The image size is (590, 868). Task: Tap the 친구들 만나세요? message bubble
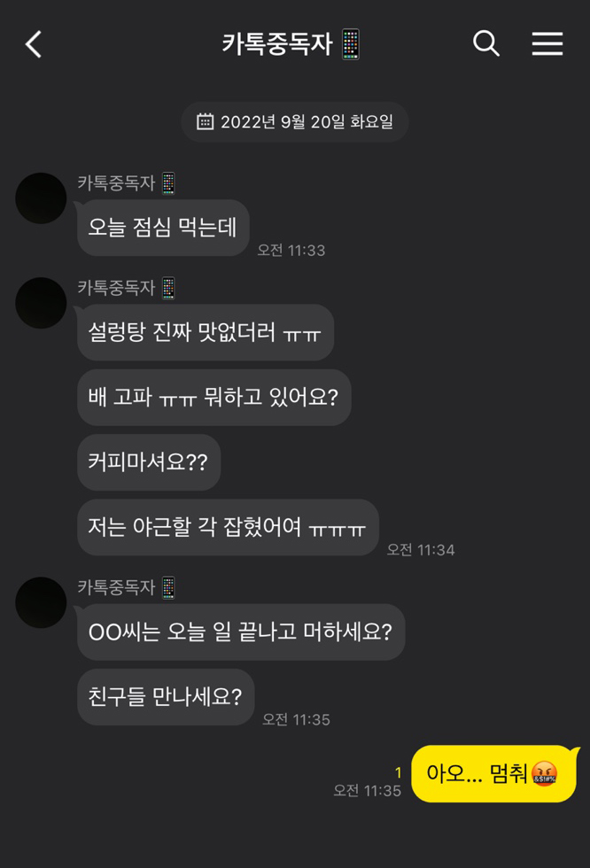point(166,696)
